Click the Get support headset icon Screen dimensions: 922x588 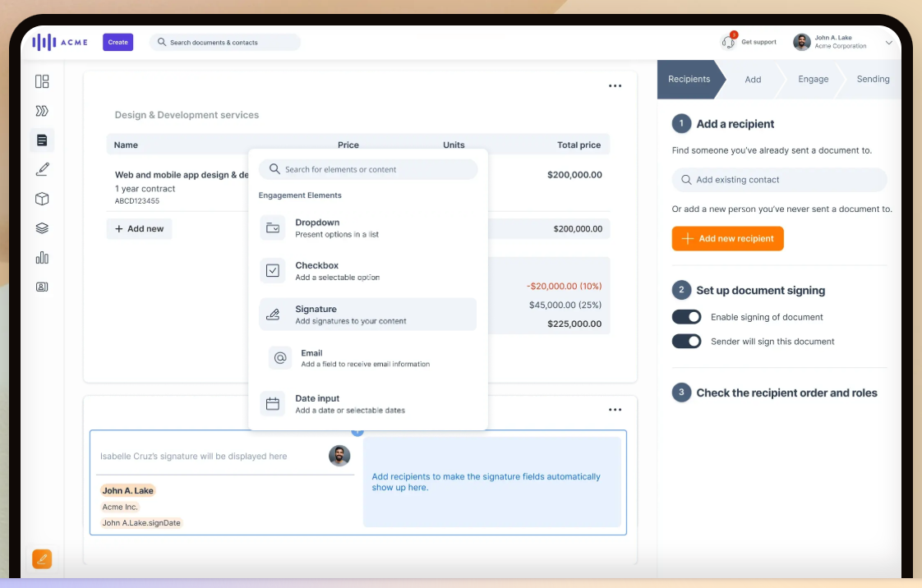click(729, 42)
